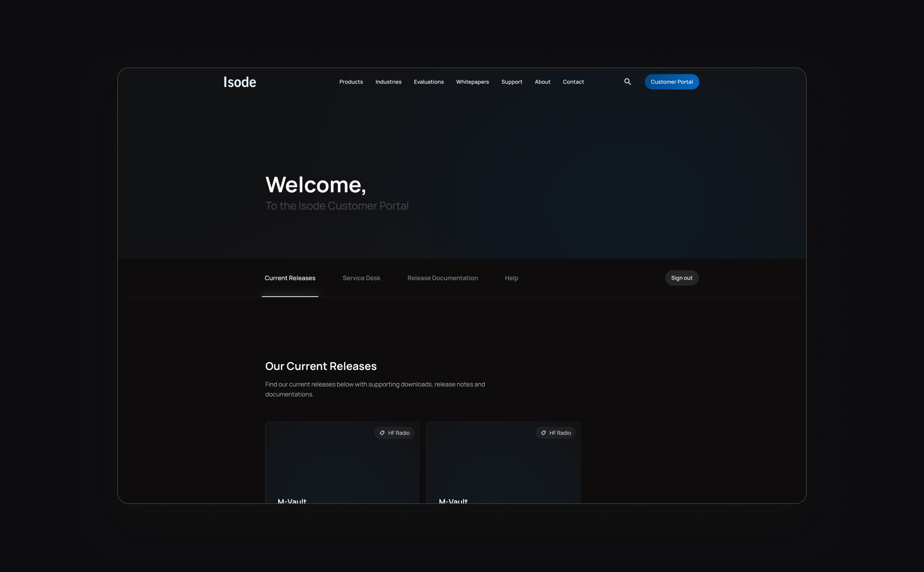Click the "Welcome," heading text

click(315, 185)
